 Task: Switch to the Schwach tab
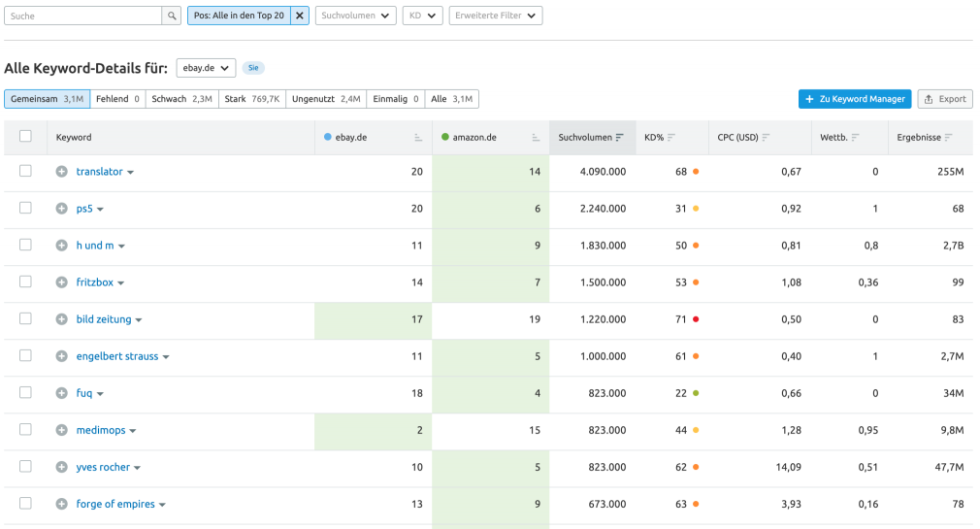(x=181, y=99)
